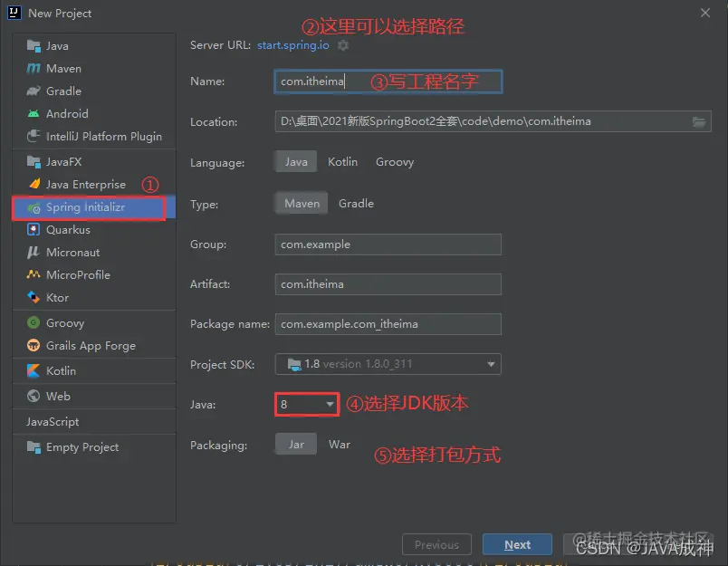Open the Java version dropdown
Viewport: 728px width, 566px height.
tap(307, 405)
